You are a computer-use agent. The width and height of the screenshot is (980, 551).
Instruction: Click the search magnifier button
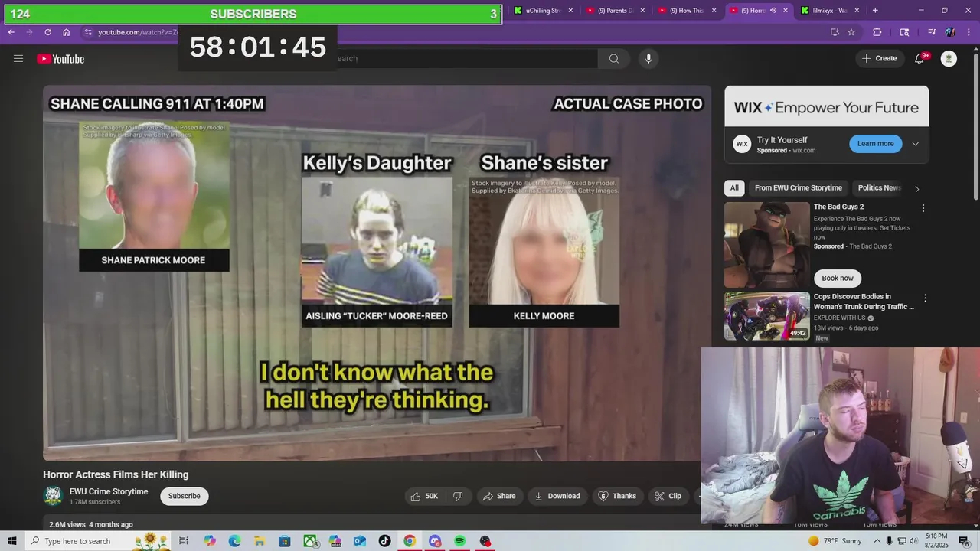pos(614,59)
